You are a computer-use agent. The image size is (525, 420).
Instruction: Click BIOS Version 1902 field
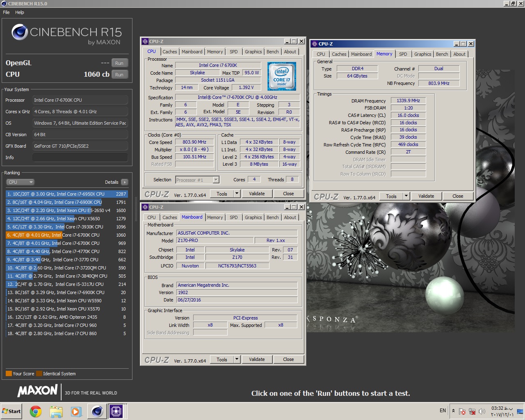click(237, 292)
